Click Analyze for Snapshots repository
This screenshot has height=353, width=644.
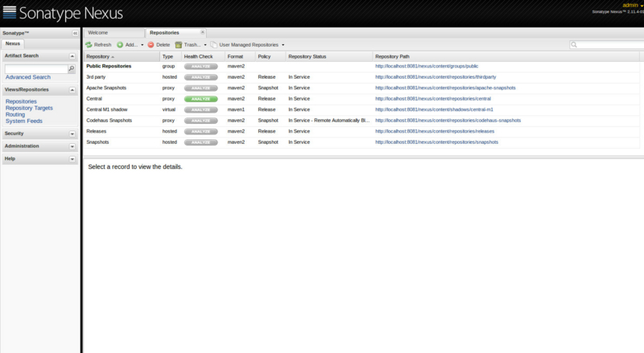click(x=200, y=142)
